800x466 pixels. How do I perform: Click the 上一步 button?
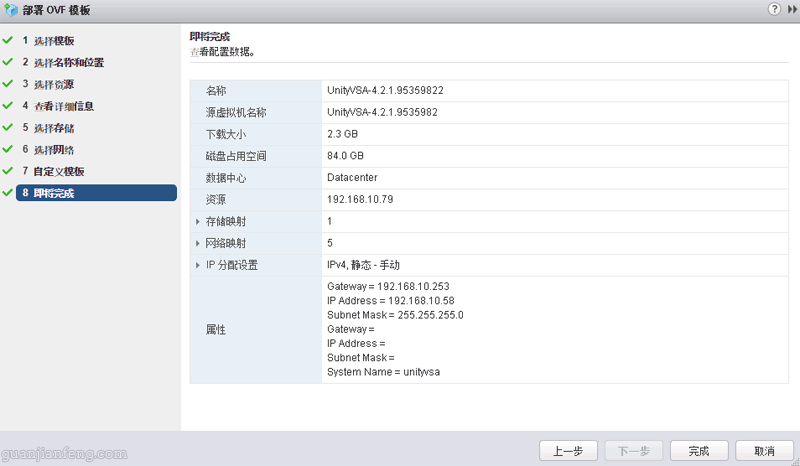(568, 451)
